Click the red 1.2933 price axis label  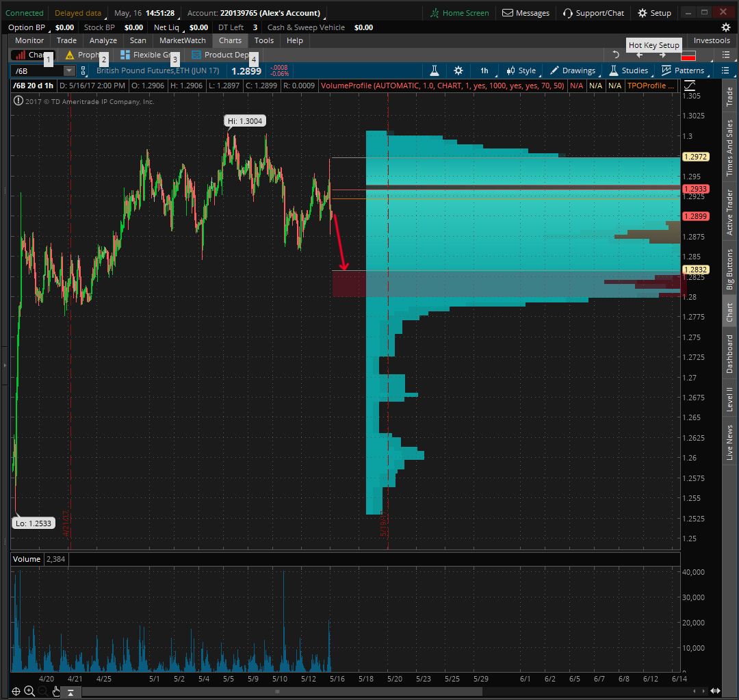(x=695, y=189)
